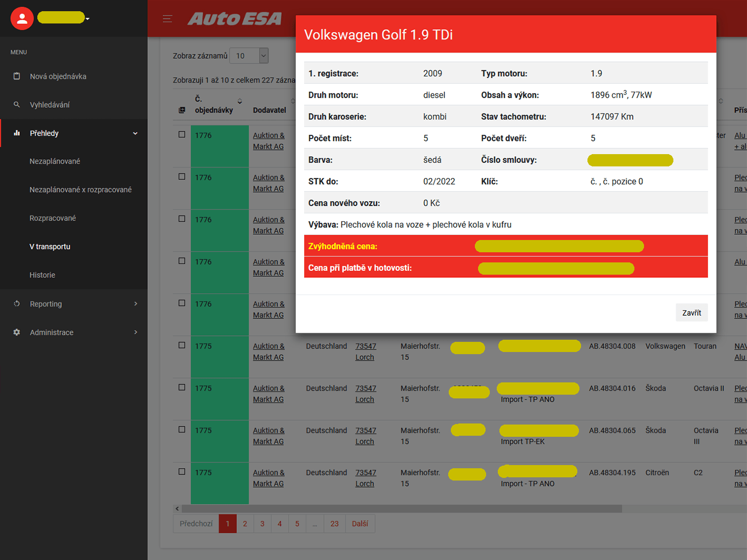Click the refresh icon beside Reporting
Viewport: 747px width, 560px height.
[17, 303]
